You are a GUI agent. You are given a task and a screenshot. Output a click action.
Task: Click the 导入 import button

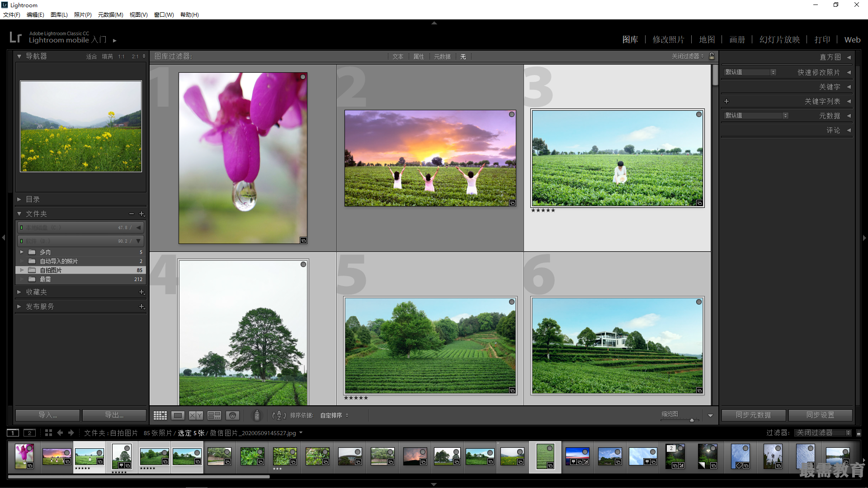48,415
